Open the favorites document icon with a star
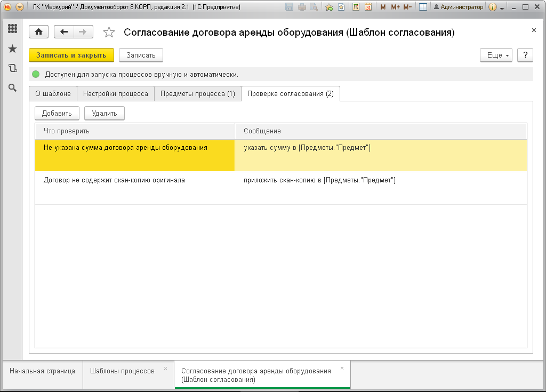Screen dimensions: 546x392 (x=341, y=7)
